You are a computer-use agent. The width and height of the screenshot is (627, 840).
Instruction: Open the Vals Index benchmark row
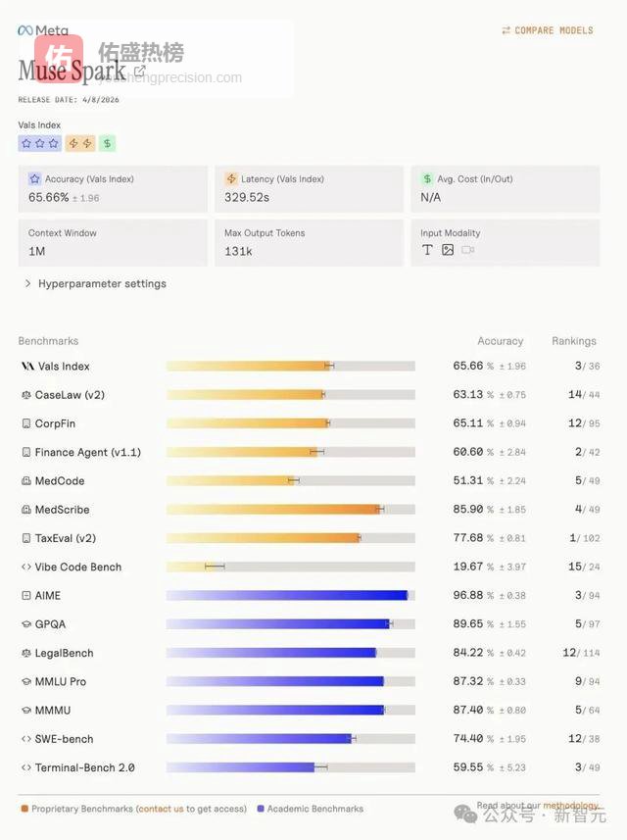point(64,367)
